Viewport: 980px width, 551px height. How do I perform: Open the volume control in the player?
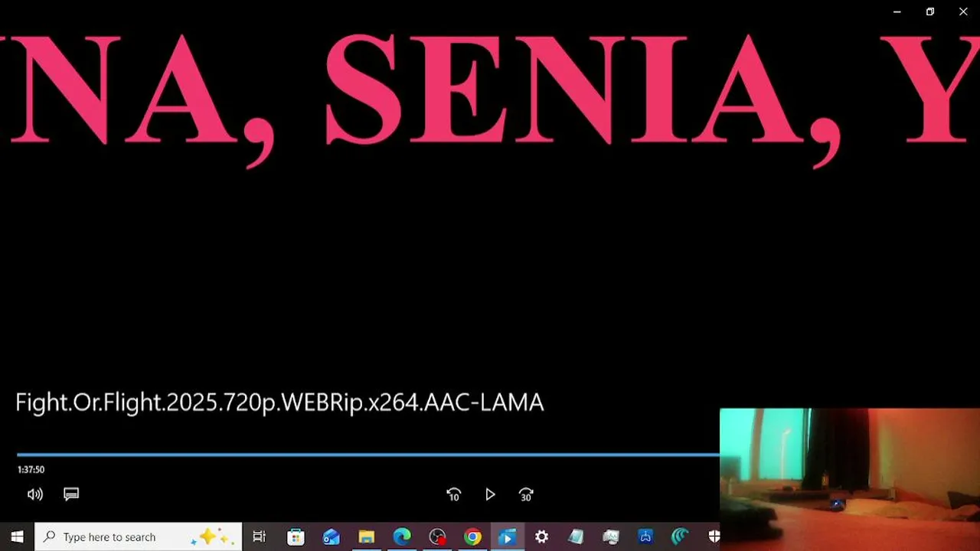click(35, 494)
